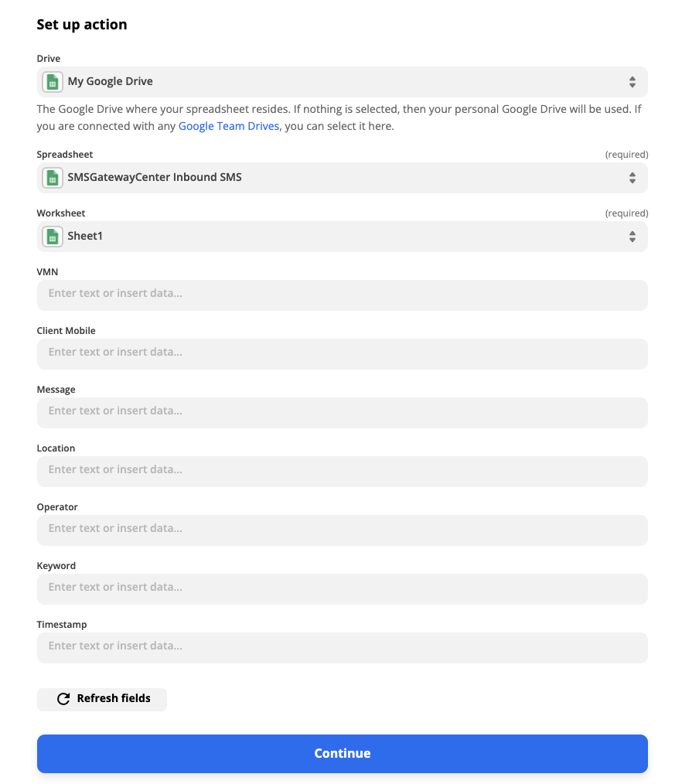Select the My Google Drive field

pos(343,82)
